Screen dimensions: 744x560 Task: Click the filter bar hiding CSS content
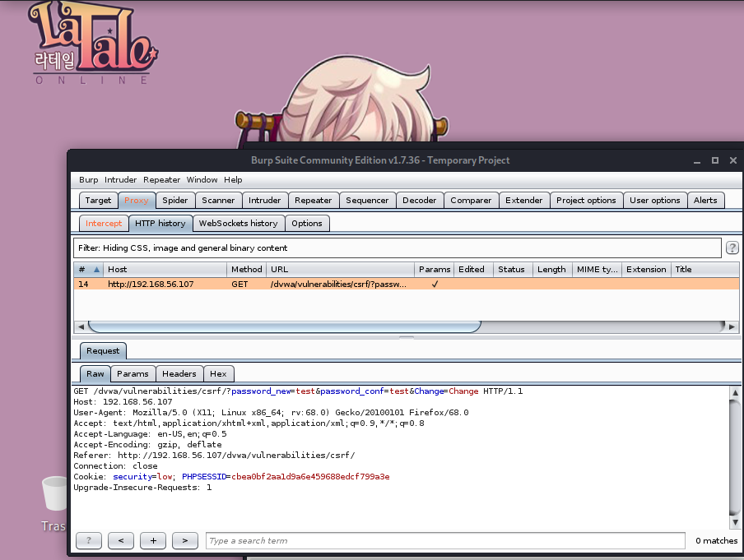tap(398, 248)
